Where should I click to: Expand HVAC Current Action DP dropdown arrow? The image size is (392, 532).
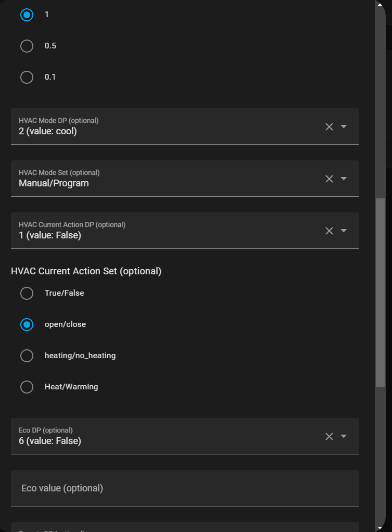coord(344,231)
